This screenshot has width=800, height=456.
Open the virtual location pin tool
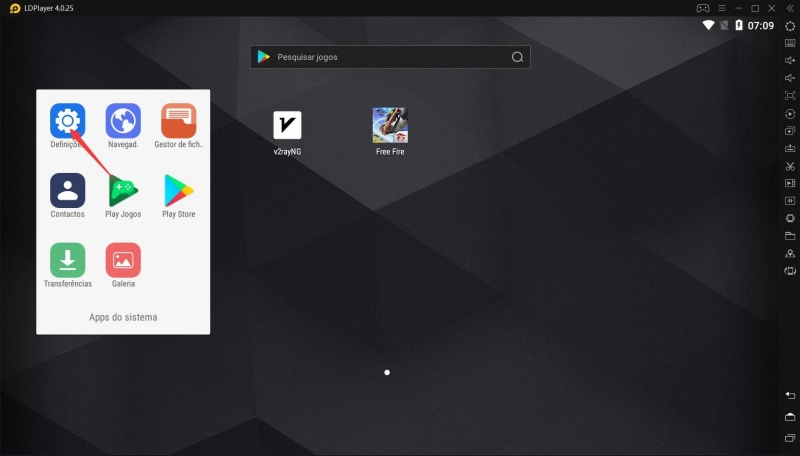click(x=790, y=254)
